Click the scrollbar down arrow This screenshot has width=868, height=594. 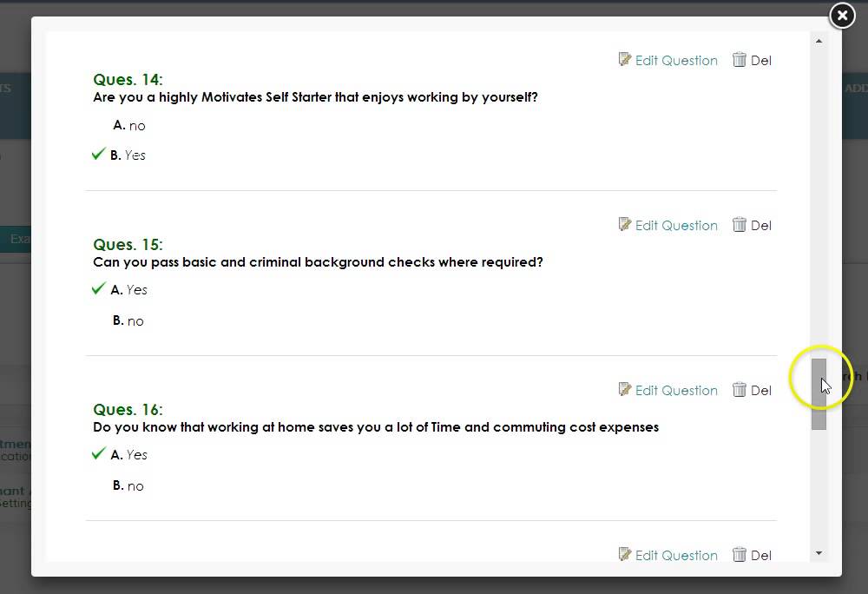point(819,553)
